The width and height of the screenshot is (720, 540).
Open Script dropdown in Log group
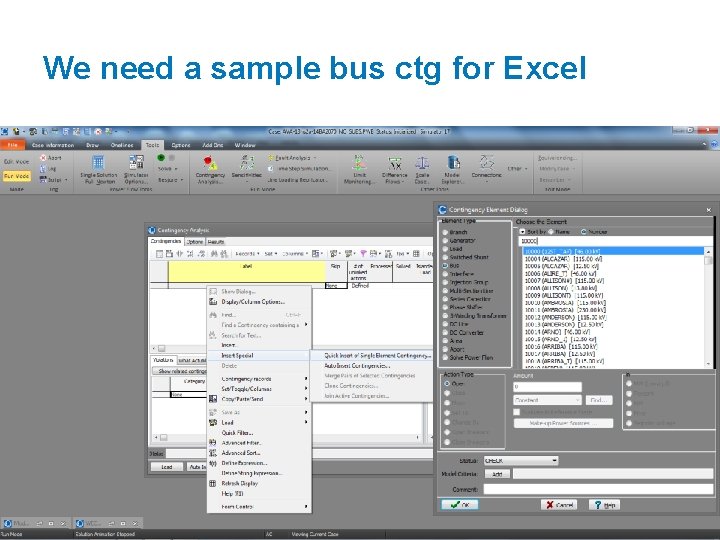54,180
